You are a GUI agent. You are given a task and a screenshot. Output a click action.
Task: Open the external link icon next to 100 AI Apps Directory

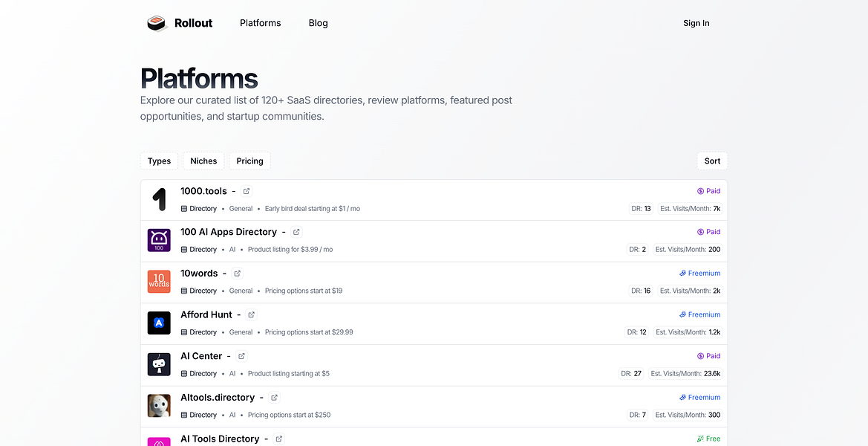point(296,232)
